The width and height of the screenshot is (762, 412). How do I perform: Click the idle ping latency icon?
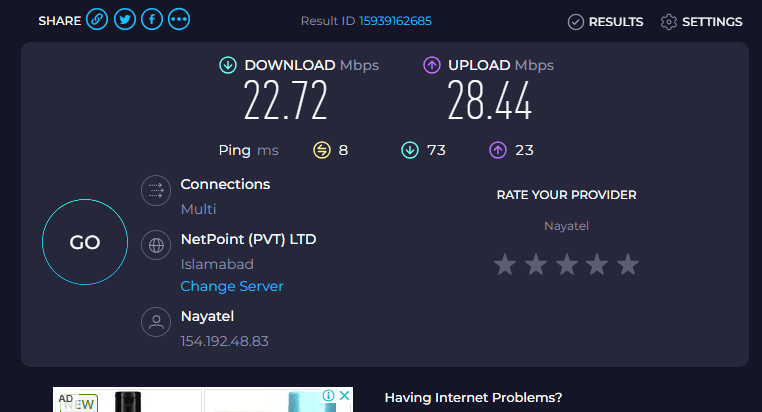[322, 150]
